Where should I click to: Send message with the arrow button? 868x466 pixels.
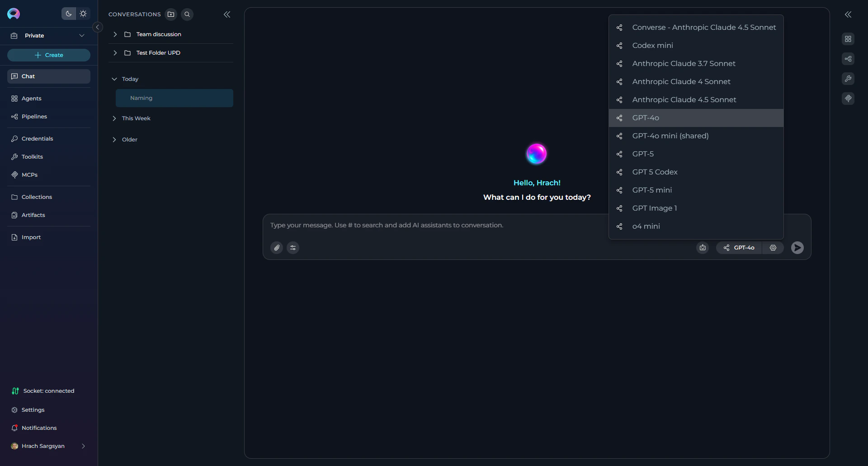(797, 247)
